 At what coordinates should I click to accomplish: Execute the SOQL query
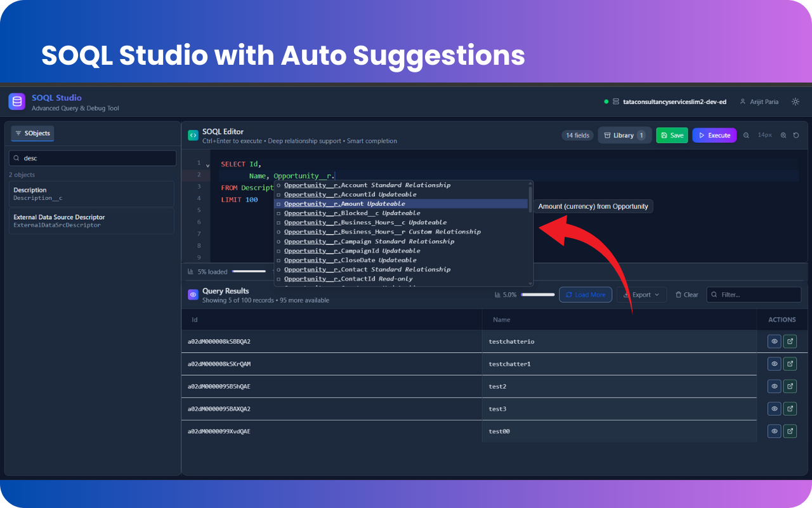point(714,135)
